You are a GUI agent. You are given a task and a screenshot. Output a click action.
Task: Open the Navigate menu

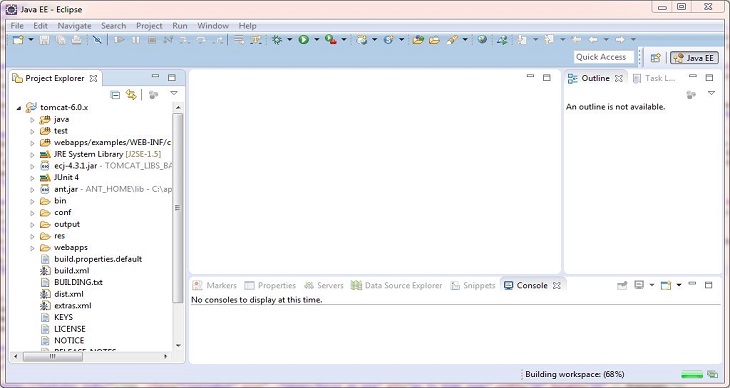click(74, 26)
